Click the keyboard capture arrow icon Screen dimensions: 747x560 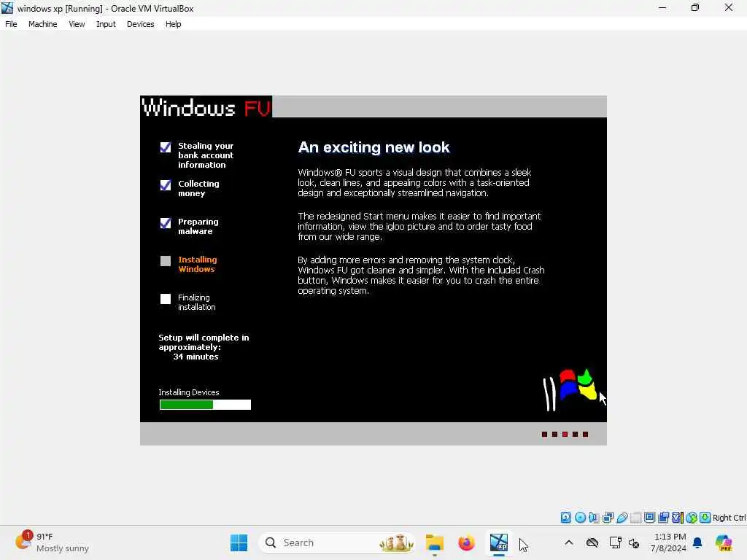(705, 517)
